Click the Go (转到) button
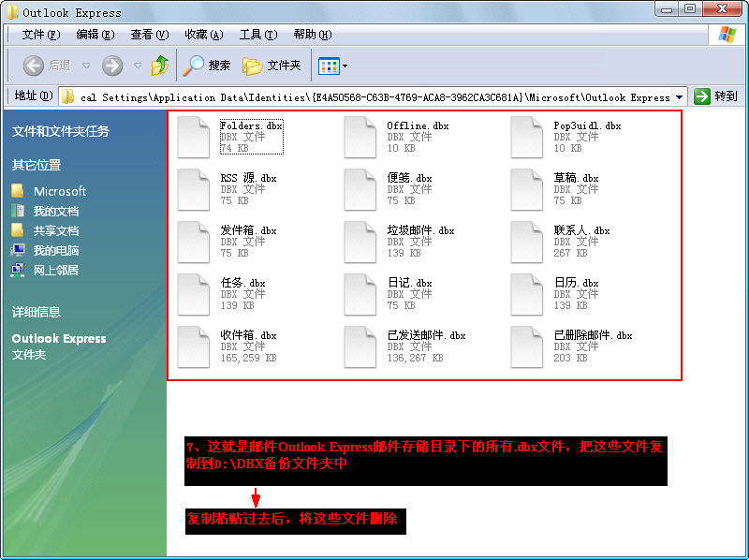This screenshot has width=749, height=560. [x=715, y=96]
